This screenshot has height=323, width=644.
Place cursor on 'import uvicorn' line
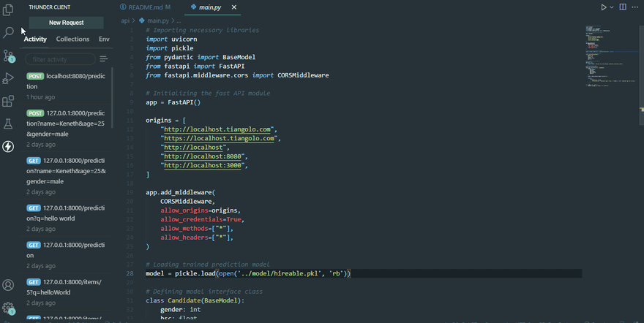click(x=171, y=39)
